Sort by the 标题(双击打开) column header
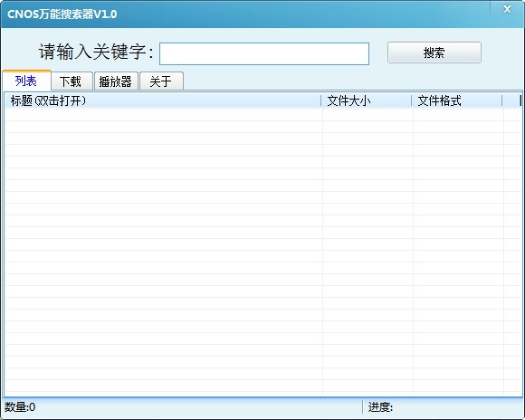 click(x=163, y=100)
